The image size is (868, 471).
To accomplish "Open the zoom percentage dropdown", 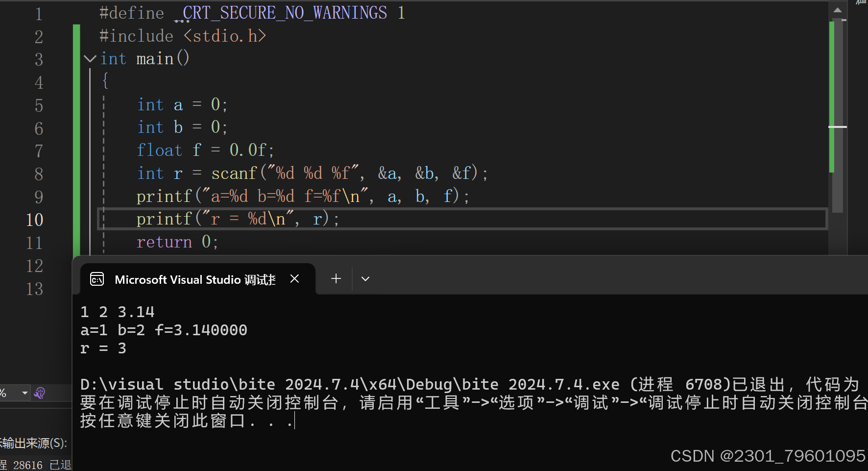I will pos(24,393).
